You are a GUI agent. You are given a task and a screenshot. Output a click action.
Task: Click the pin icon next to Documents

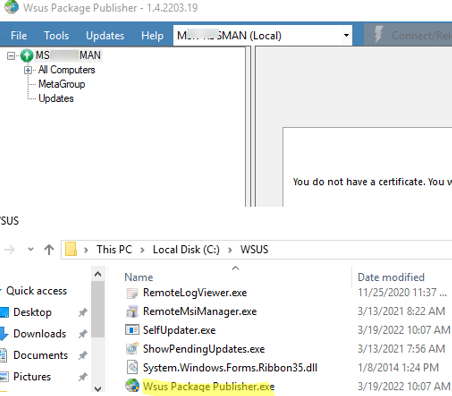pyautogui.click(x=83, y=355)
